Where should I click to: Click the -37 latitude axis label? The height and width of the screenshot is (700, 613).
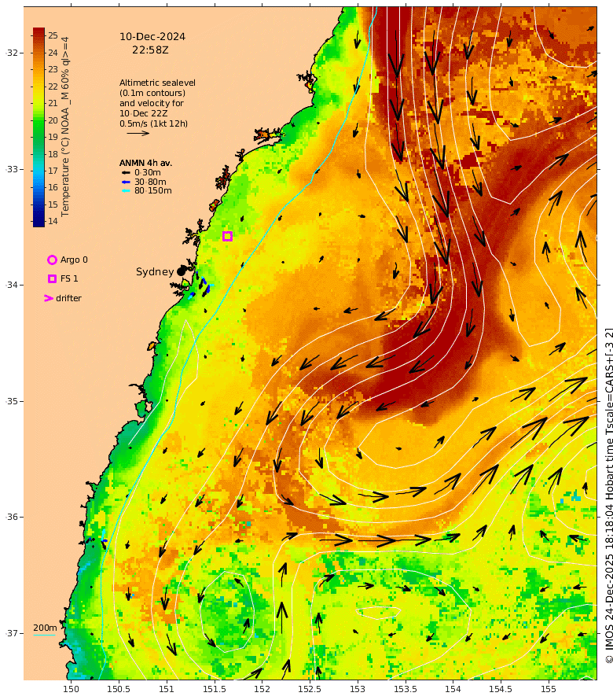point(13,633)
